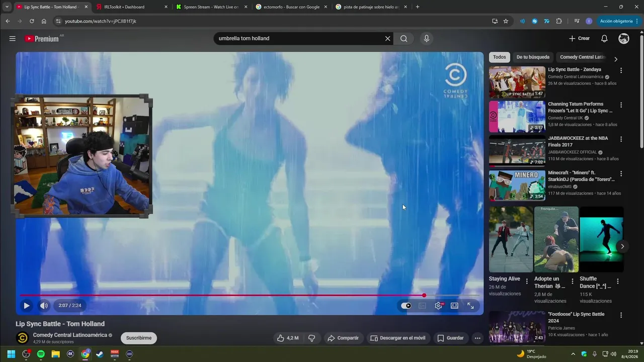Viewport: 644px width, 362px height.
Task: Open Channing Tatum Let It Go video
Action: click(517, 117)
